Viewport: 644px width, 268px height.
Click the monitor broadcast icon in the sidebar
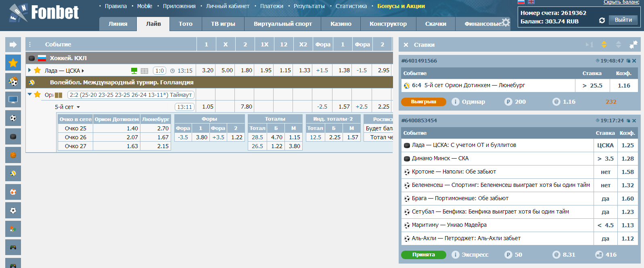(13, 100)
